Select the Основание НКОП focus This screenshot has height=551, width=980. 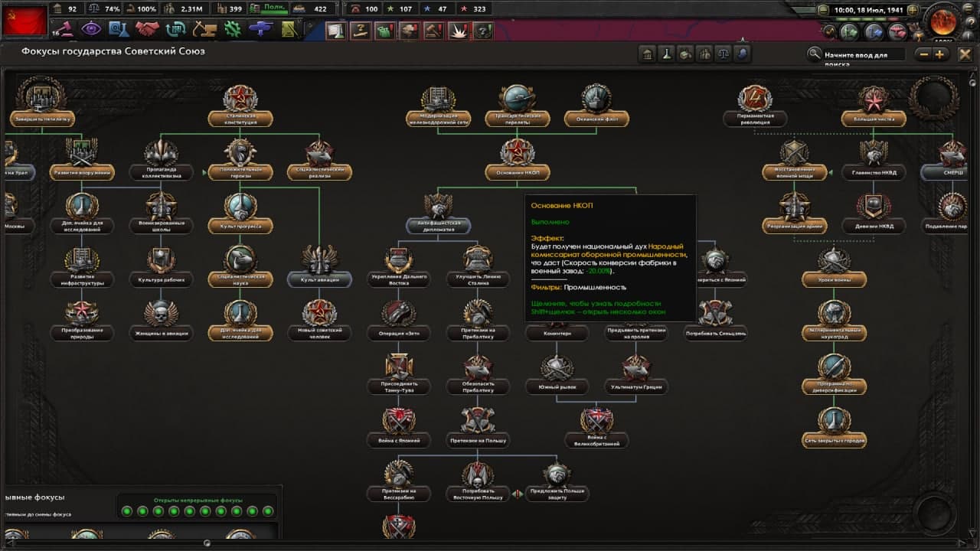[517, 159]
